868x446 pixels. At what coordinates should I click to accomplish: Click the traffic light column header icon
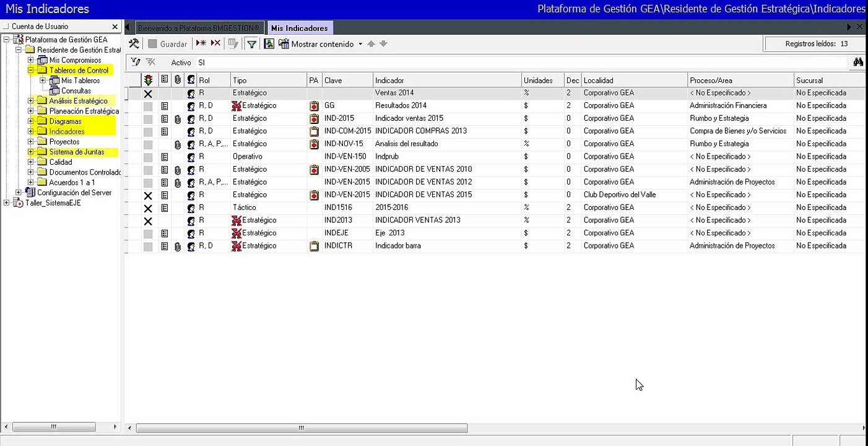pyautogui.click(x=148, y=80)
